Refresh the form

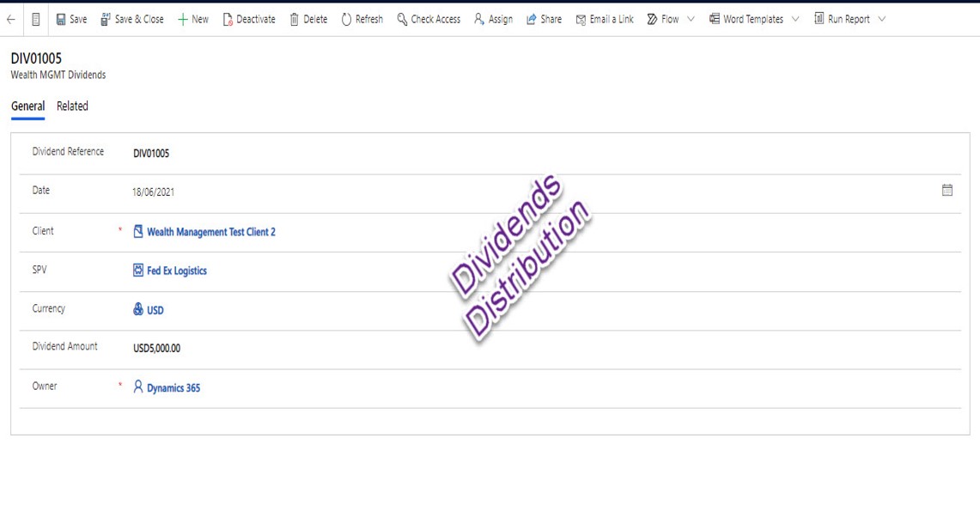362,19
